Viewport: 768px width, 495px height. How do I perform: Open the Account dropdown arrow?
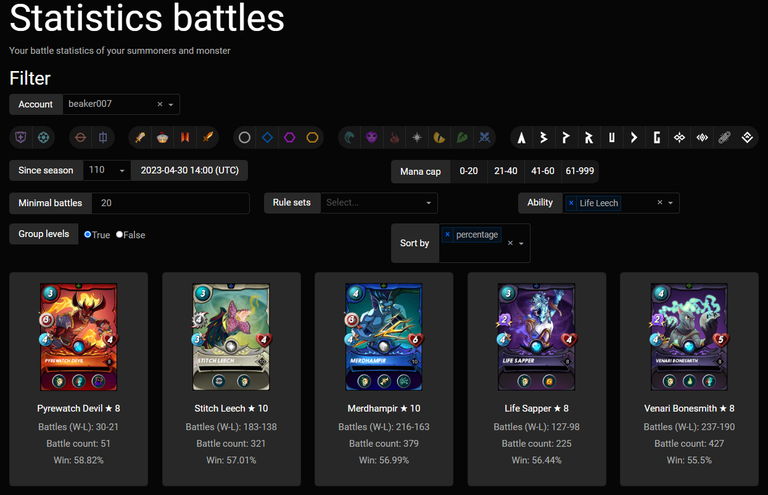[171, 104]
